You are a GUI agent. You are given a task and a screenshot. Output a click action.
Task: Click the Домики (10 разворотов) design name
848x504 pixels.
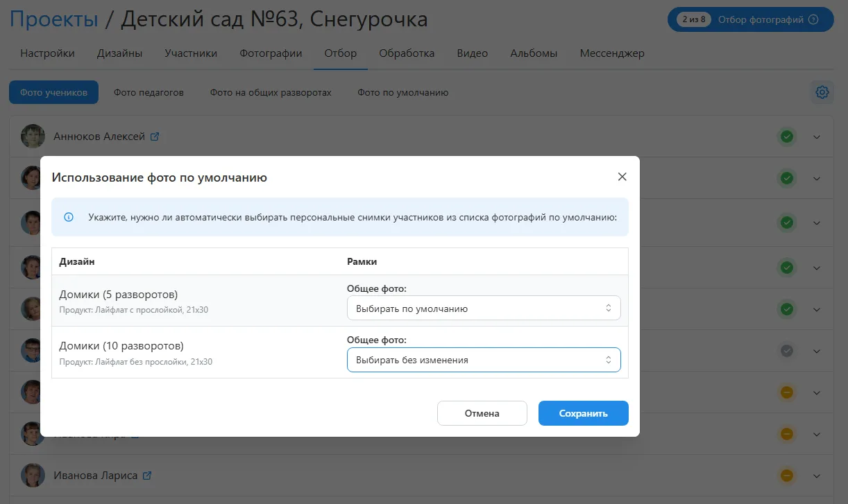[121, 346]
